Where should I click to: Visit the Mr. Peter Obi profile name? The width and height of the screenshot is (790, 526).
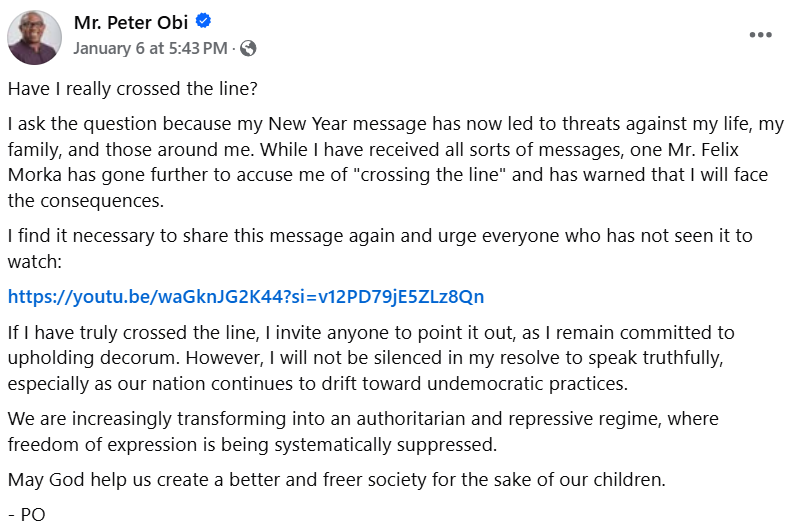point(131,22)
